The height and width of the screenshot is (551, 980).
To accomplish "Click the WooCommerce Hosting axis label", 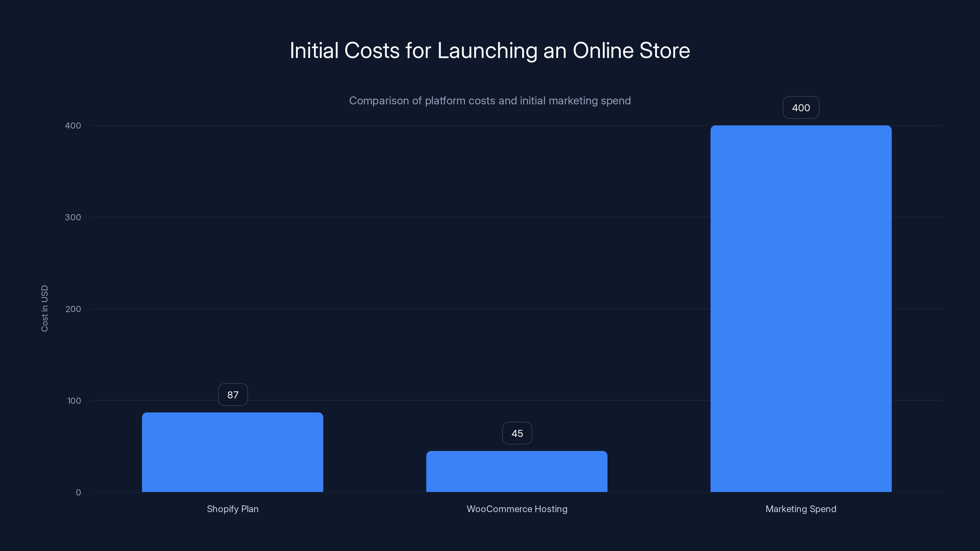I will (x=517, y=509).
